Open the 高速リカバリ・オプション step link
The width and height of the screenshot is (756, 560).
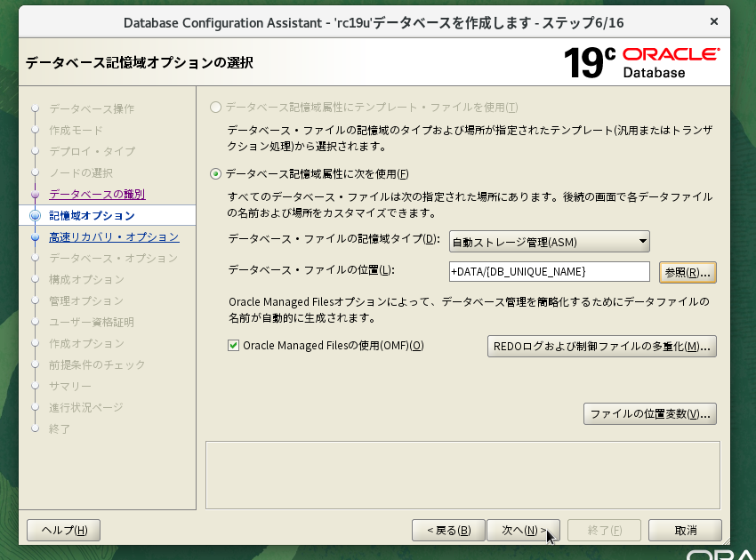(114, 237)
